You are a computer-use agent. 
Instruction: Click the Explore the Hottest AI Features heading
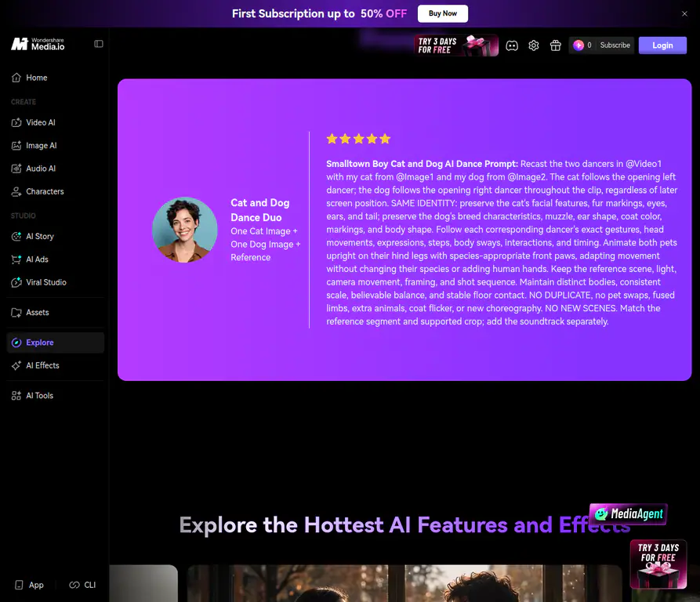pyautogui.click(x=405, y=525)
